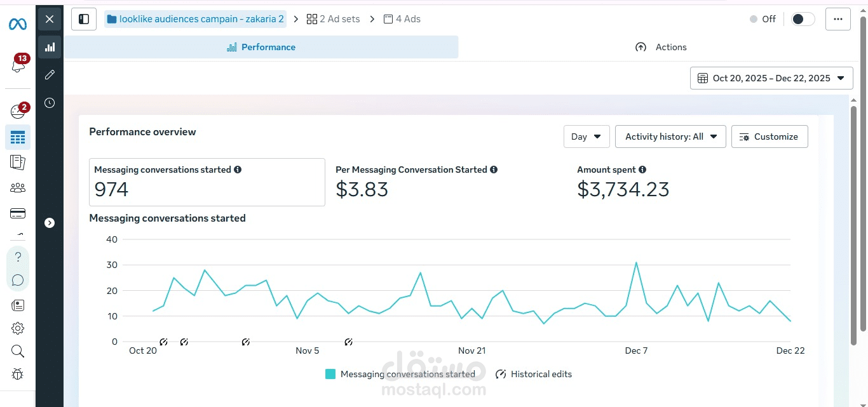Click the Customize button
The height and width of the screenshot is (407, 868).
770,137
